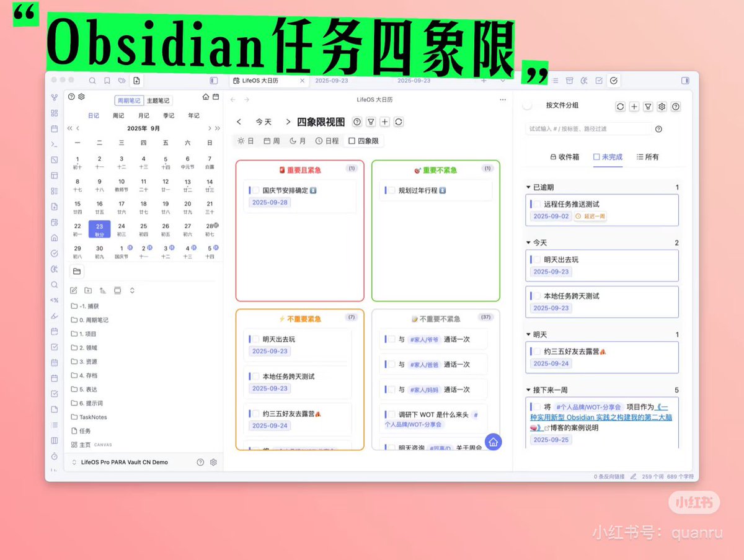Click stopwatch timer icon in left ribbon

pos(55,456)
